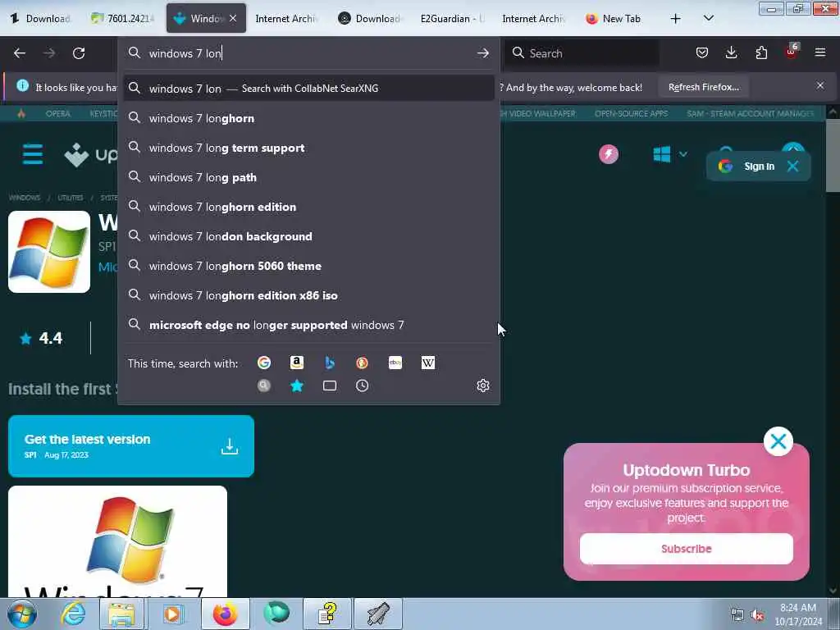This screenshot has height=630, width=840.
Task: Search this time with eBay icon
Action: tap(395, 363)
